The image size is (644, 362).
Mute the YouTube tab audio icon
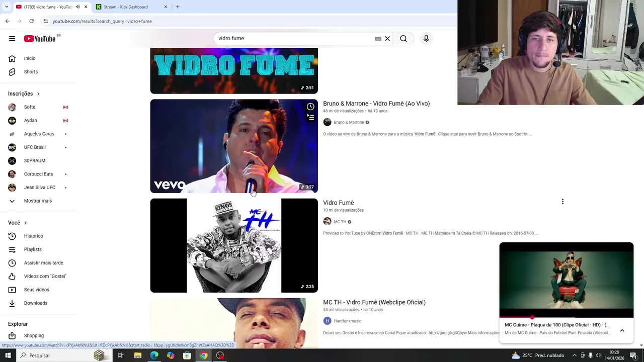click(77, 7)
